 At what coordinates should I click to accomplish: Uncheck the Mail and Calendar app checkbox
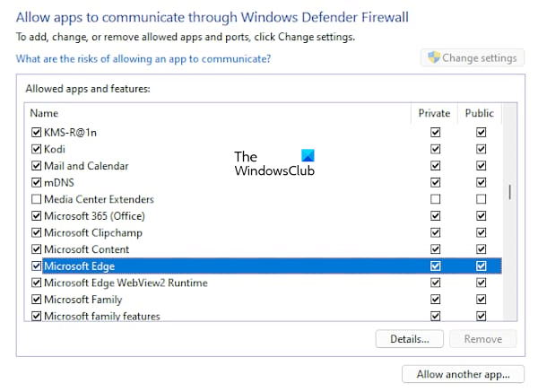(37, 166)
